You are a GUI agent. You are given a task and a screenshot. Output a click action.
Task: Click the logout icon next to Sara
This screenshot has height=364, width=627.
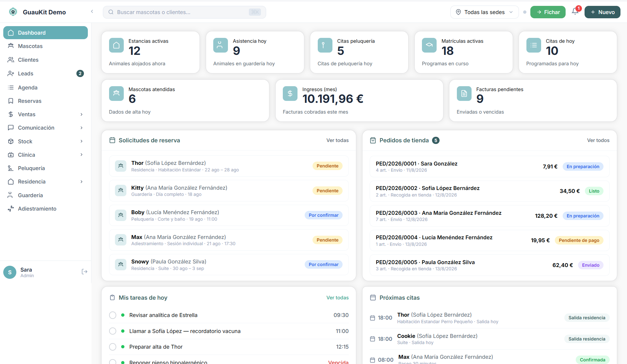tap(84, 272)
